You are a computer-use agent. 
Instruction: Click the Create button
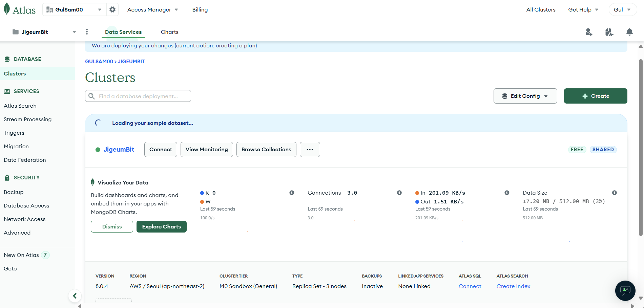point(596,96)
